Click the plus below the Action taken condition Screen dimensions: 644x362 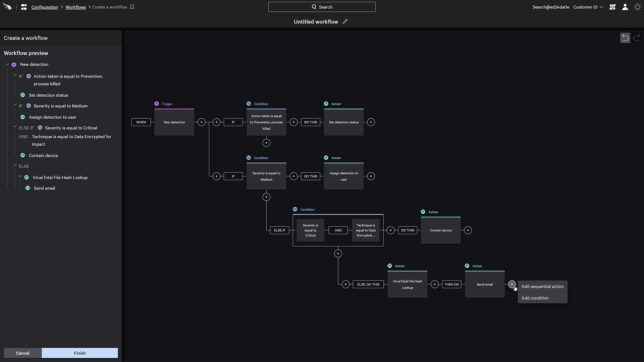coord(266,143)
